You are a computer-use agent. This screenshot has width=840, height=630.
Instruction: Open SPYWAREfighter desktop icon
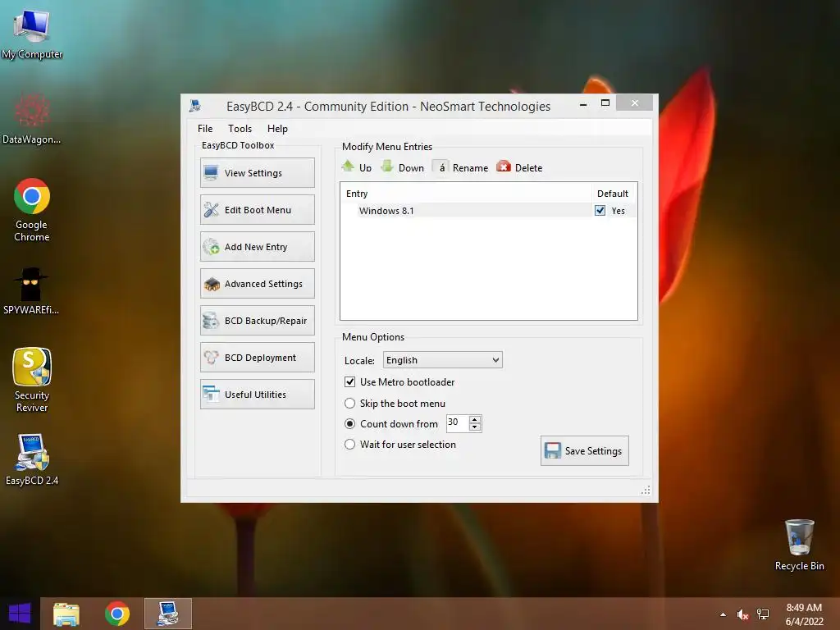31,291
